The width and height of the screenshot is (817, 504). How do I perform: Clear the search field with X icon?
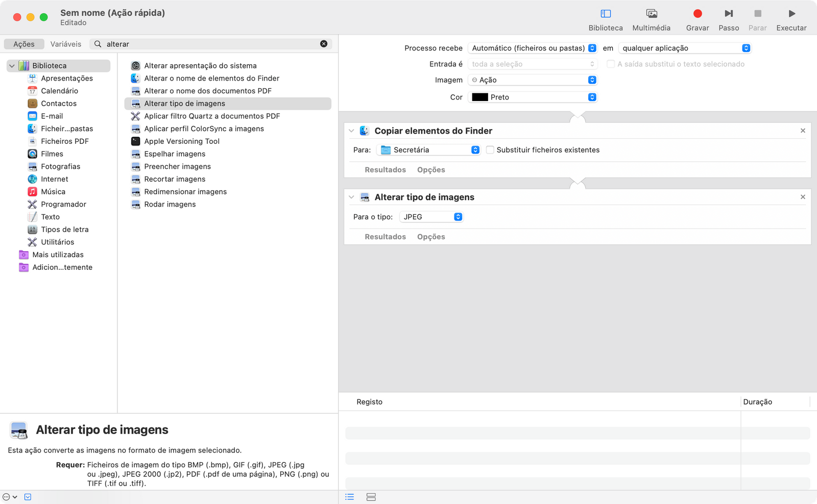point(324,44)
